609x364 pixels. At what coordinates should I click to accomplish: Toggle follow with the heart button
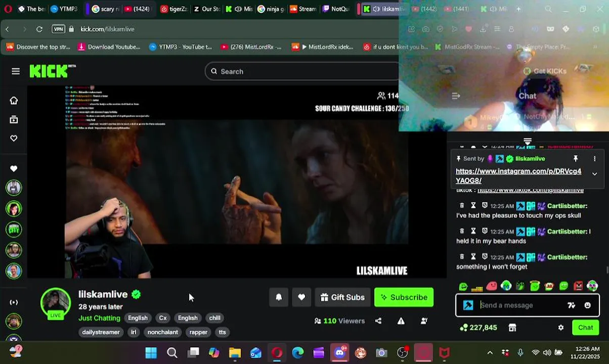coord(301,297)
